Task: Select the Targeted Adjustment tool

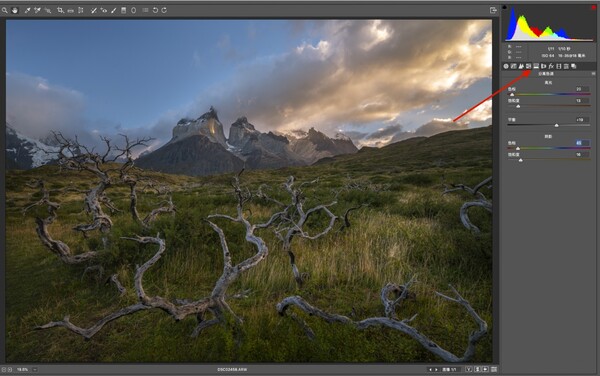Action: coord(47,10)
